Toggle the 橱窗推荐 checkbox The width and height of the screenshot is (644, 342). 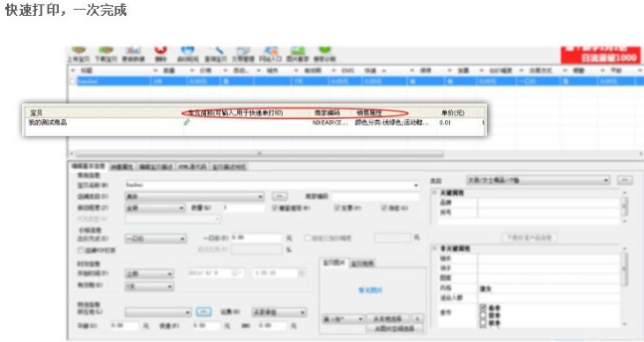[x=275, y=208]
